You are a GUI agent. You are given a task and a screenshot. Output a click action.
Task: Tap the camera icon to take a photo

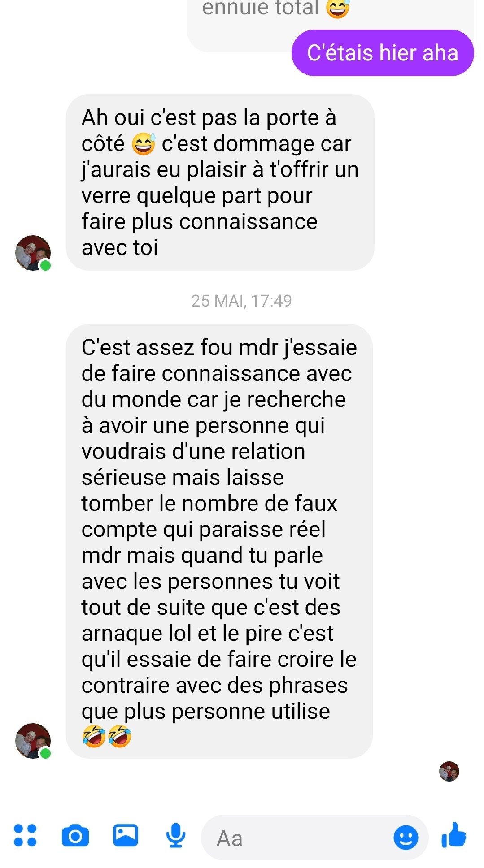75,836
